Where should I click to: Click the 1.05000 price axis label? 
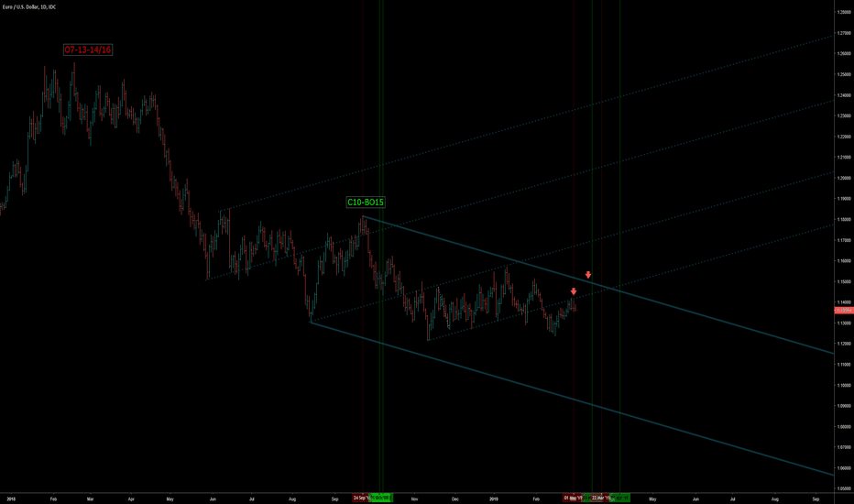[844, 488]
